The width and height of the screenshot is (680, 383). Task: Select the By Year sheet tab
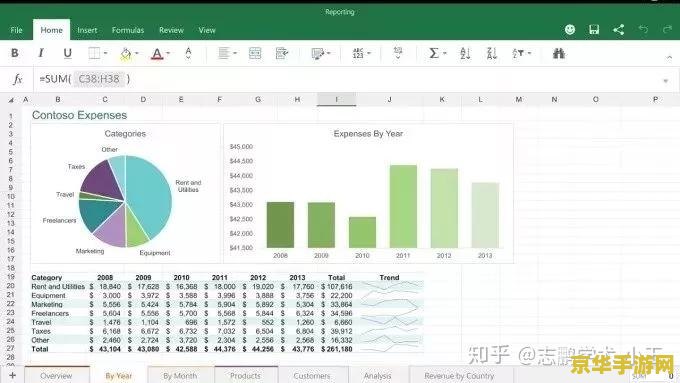(x=119, y=376)
